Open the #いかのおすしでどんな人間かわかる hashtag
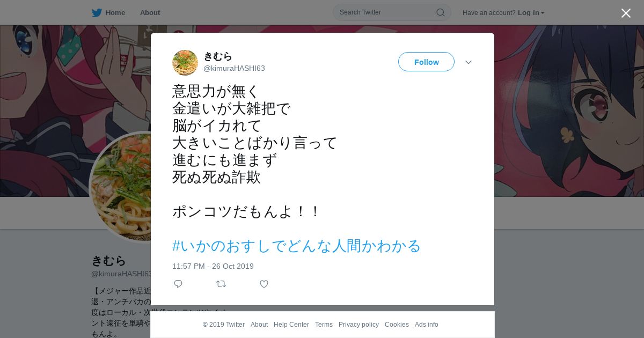The image size is (644, 338). [296, 246]
